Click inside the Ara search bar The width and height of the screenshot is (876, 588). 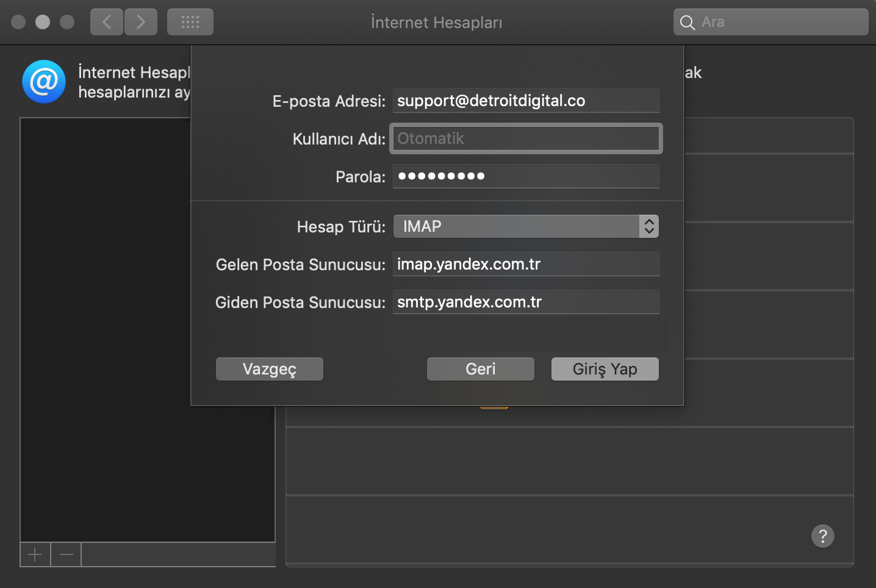pos(769,22)
